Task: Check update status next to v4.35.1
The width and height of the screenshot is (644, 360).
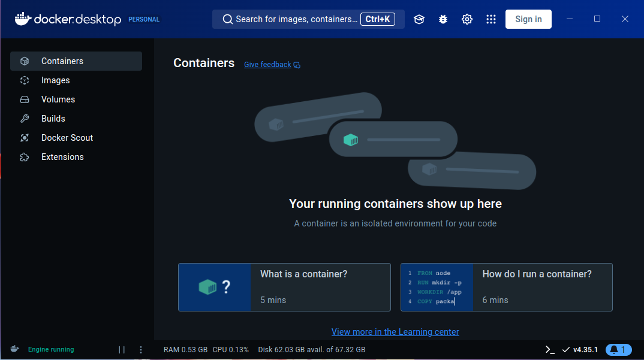Action: click(x=565, y=349)
